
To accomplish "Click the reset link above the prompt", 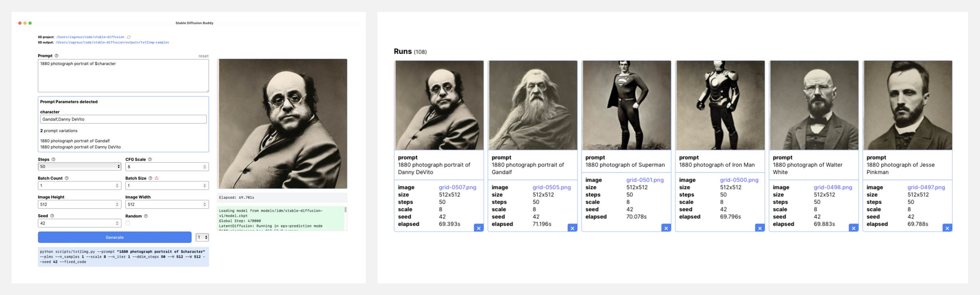I will (x=204, y=56).
